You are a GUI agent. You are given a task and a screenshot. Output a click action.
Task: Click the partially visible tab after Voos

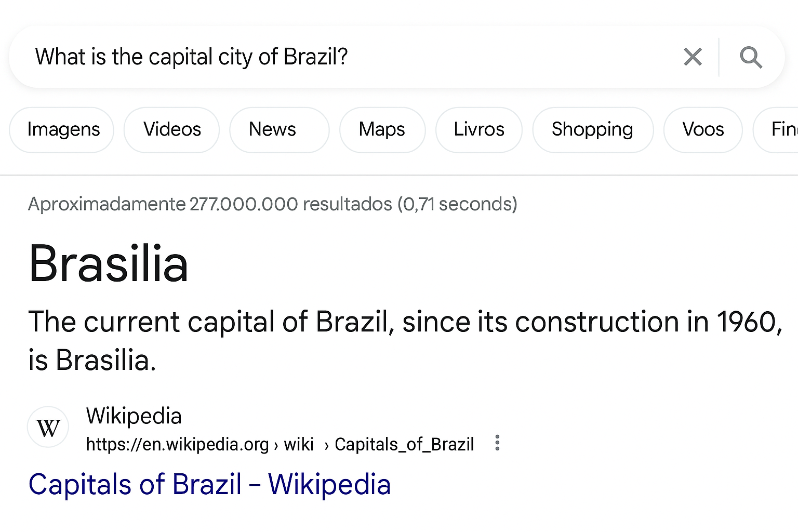[782, 129]
